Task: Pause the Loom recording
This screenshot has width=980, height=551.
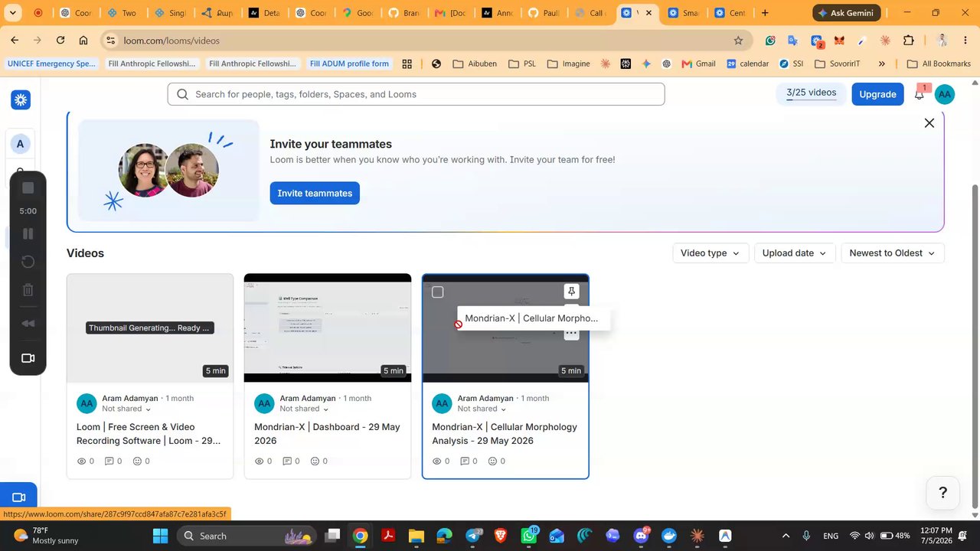Action: 28,233
